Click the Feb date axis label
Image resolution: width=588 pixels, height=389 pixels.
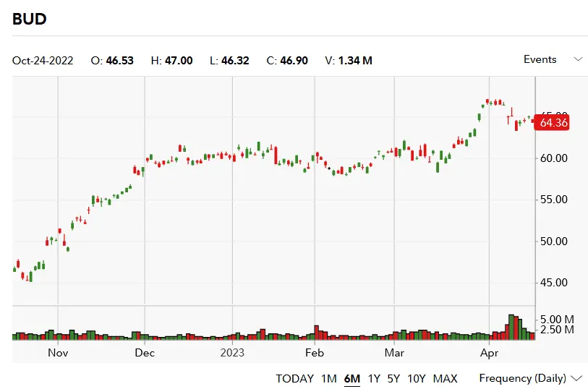point(314,353)
